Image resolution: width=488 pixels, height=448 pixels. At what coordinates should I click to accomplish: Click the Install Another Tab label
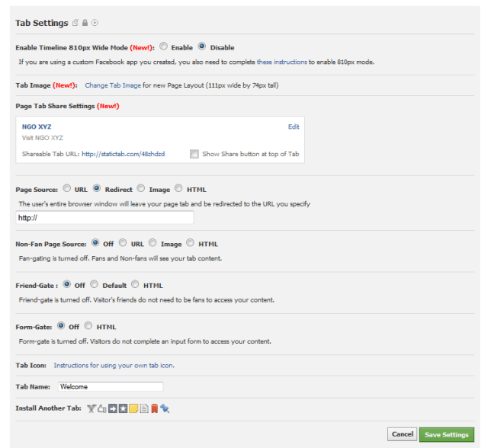(x=48, y=408)
